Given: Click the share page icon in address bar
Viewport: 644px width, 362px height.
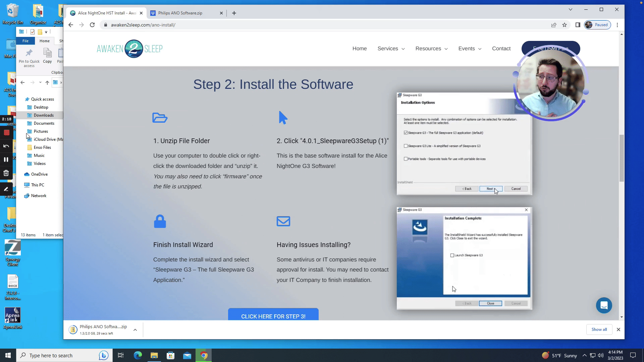Looking at the screenshot, I should [554, 25].
